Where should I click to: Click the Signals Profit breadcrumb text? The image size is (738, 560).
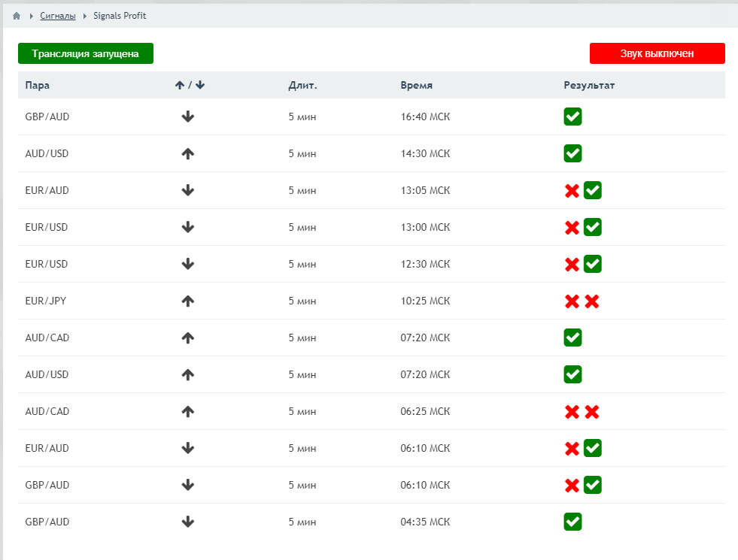[120, 16]
